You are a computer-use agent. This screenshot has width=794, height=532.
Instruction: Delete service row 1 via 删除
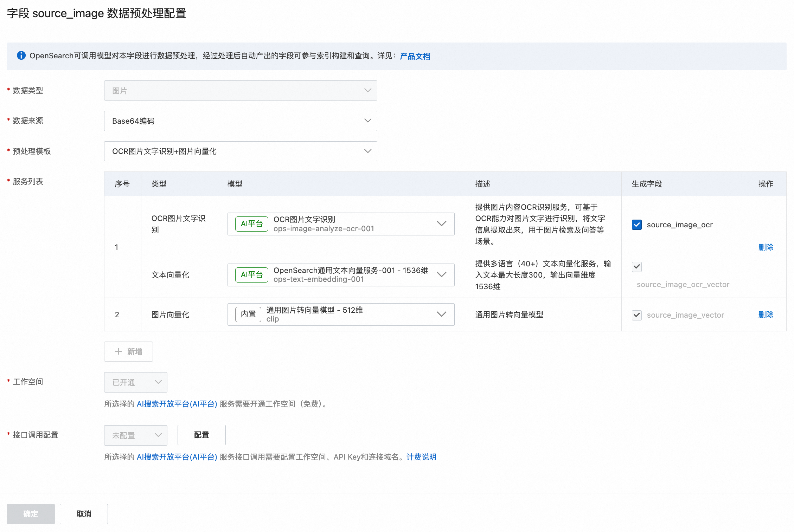click(x=766, y=247)
